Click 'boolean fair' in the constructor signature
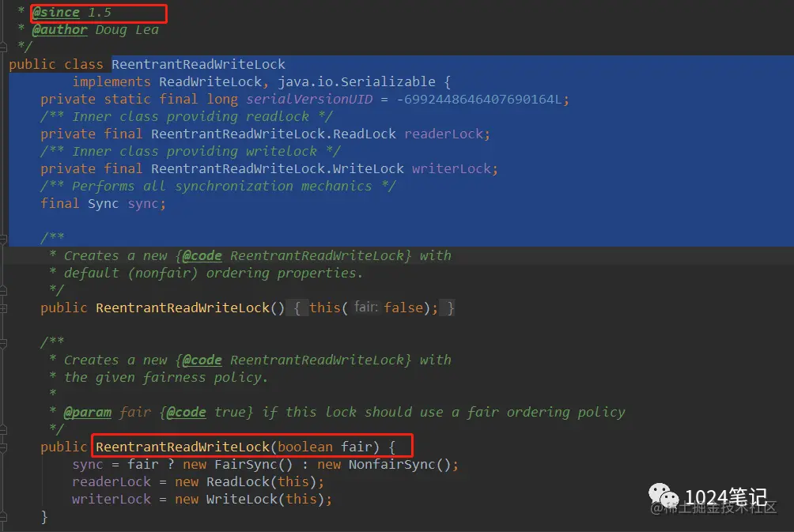The width and height of the screenshot is (794, 532). click(325, 447)
